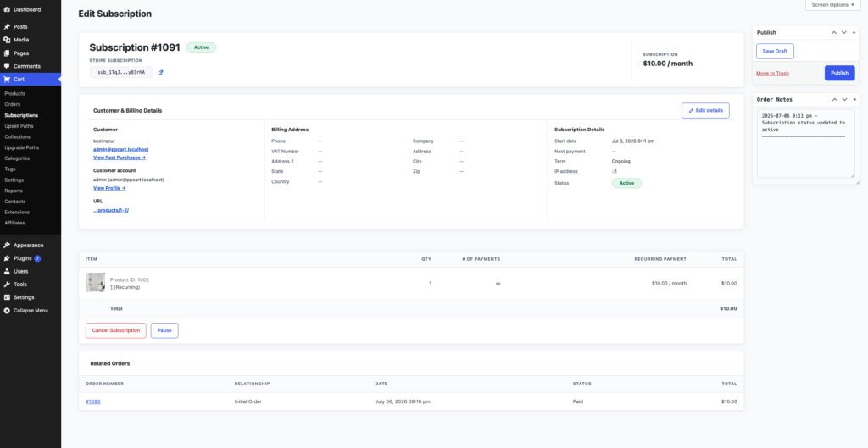The image size is (868, 448).
Task: Open the Stripe subscription external link icon
Action: [x=160, y=73]
